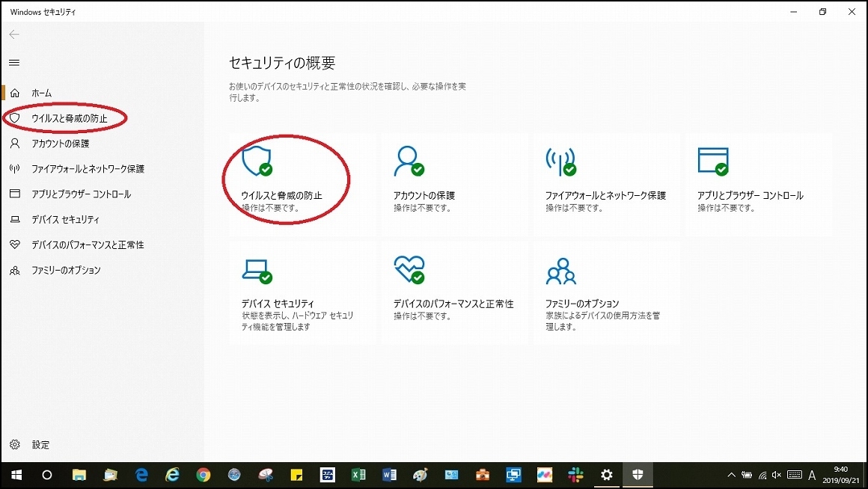Screen dimensions: 868x489
Task: Click the heart icon tile for デバイスのパフォーマンス
Action: pyautogui.click(x=409, y=269)
